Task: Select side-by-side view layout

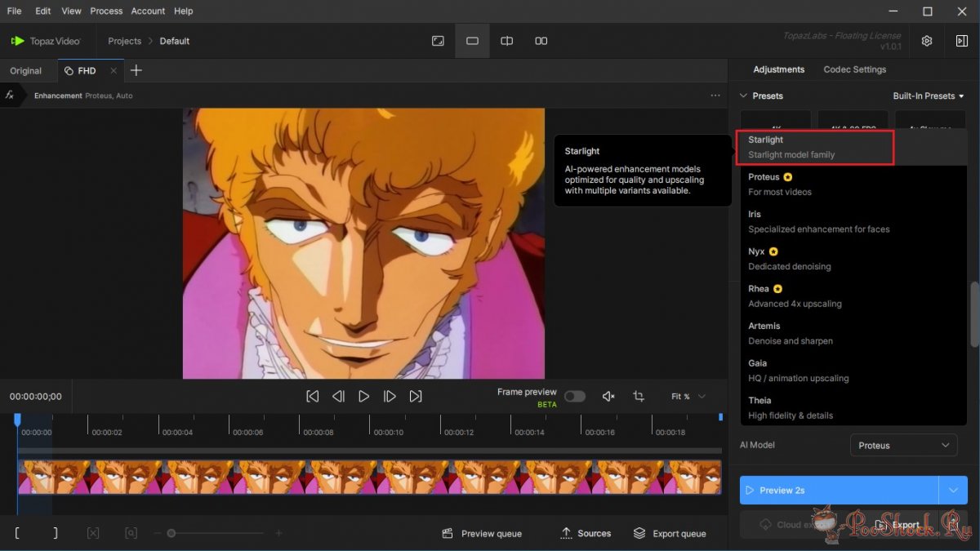Action: (x=541, y=41)
